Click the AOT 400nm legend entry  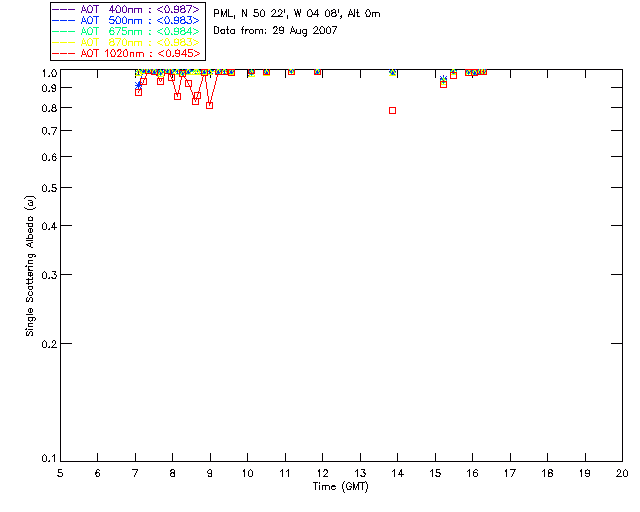[x=126, y=9]
